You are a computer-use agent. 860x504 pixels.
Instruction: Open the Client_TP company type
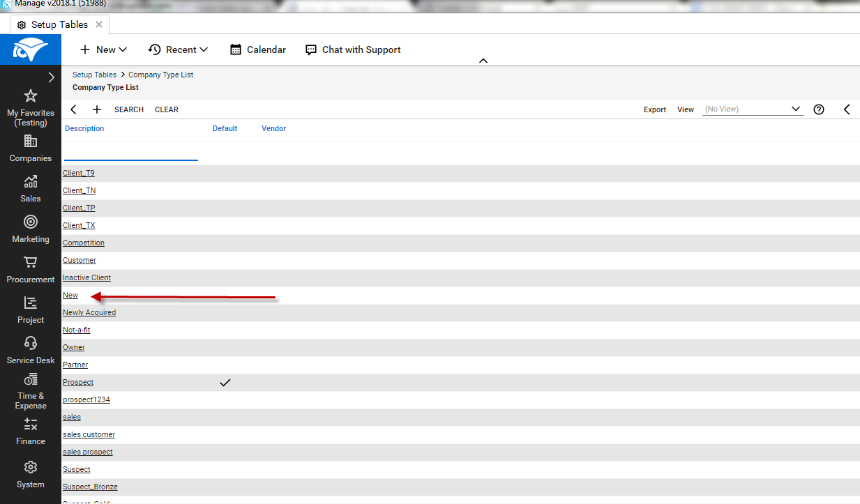click(79, 208)
